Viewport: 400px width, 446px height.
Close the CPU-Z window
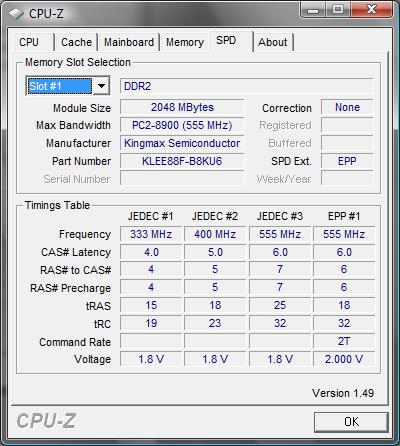(371, 10)
